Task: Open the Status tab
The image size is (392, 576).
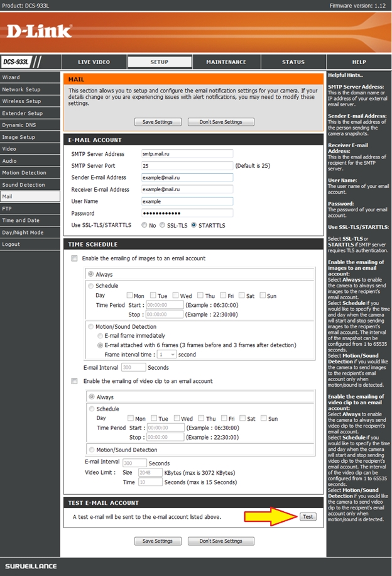Action: coord(293,62)
